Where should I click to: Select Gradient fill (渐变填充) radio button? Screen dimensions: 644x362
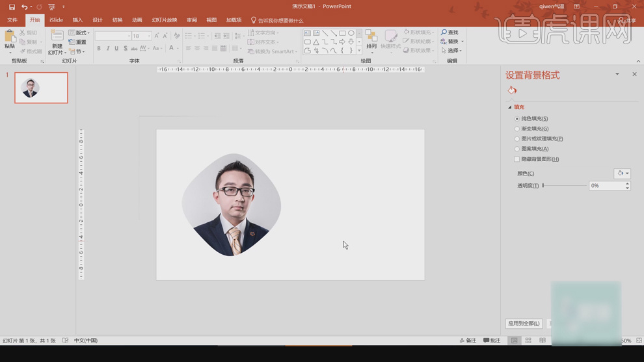tap(517, 129)
